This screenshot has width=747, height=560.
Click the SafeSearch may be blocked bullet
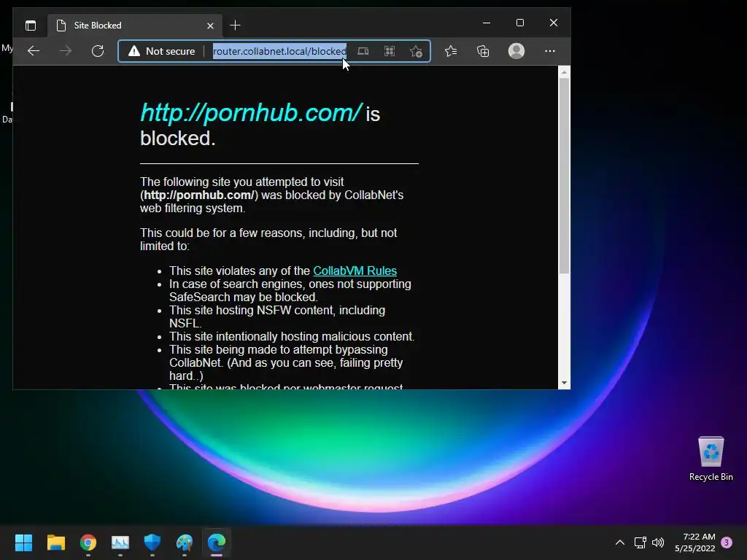tap(290, 290)
